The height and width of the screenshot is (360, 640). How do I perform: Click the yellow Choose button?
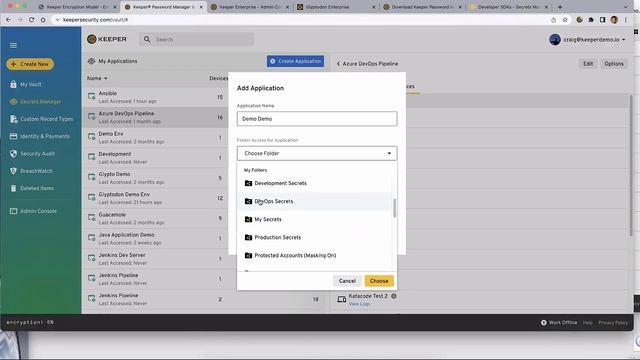[x=379, y=281]
